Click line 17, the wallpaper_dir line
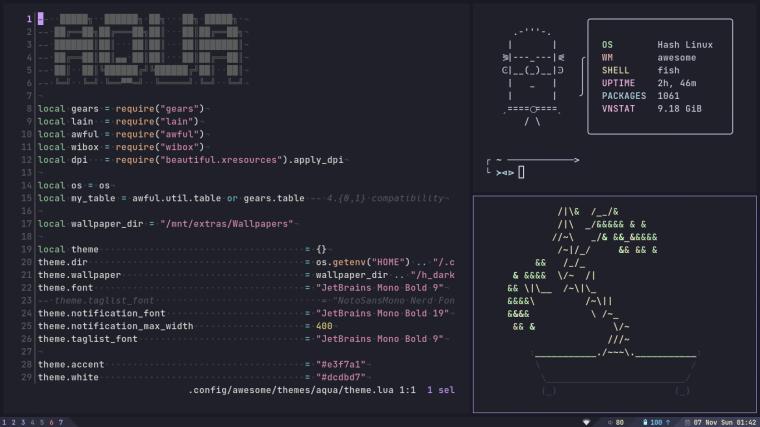Screen dimensions: 760x427 [165, 224]
